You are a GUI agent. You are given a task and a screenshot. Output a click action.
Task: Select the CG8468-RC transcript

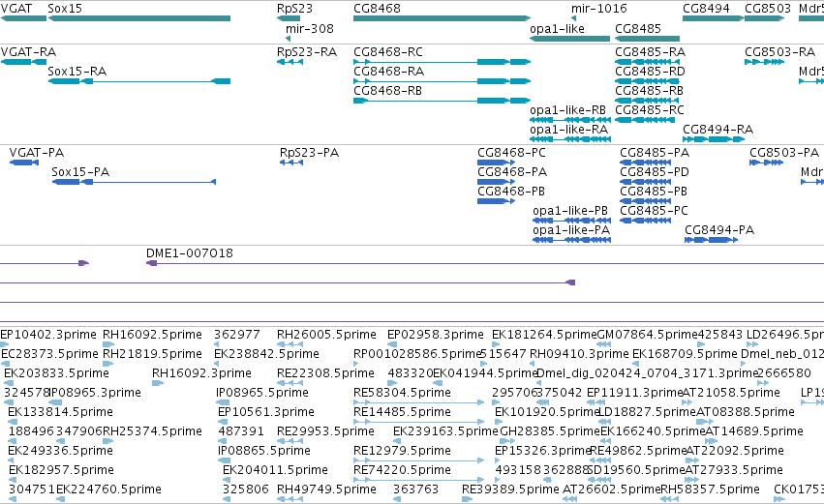(x=388, y=52)
